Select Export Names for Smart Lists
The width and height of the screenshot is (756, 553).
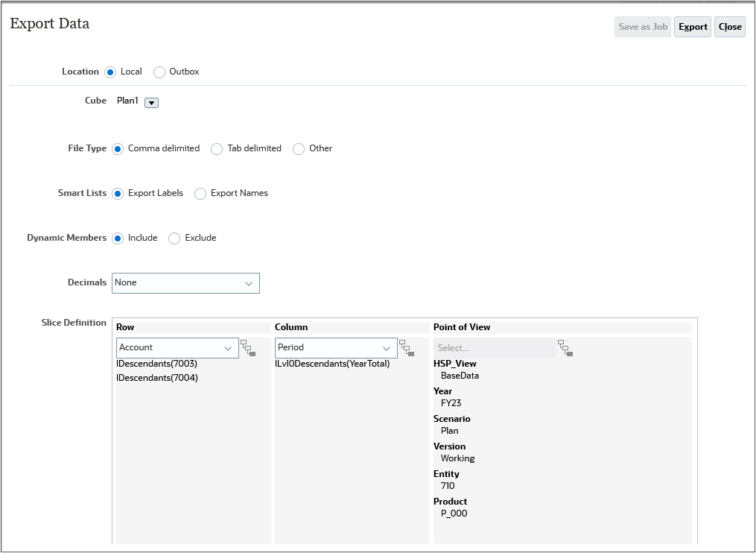click(x=200, y=193)
